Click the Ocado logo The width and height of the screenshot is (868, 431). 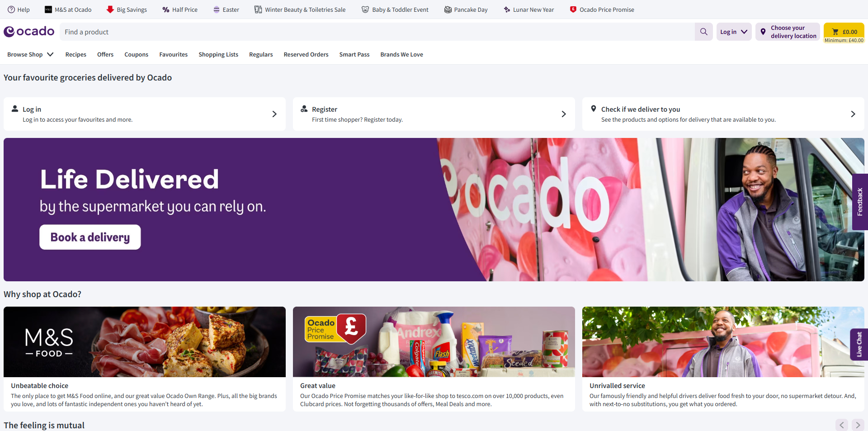coord(28,31)
